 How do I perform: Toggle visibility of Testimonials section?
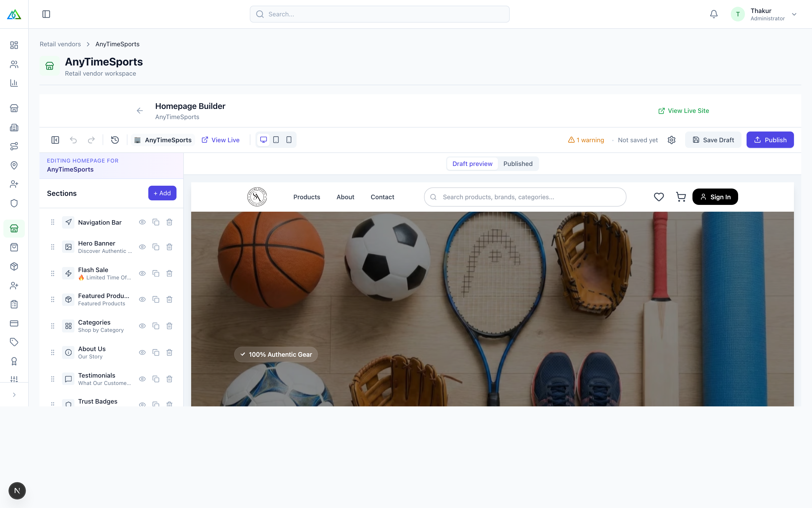click(x=142, y=379)
